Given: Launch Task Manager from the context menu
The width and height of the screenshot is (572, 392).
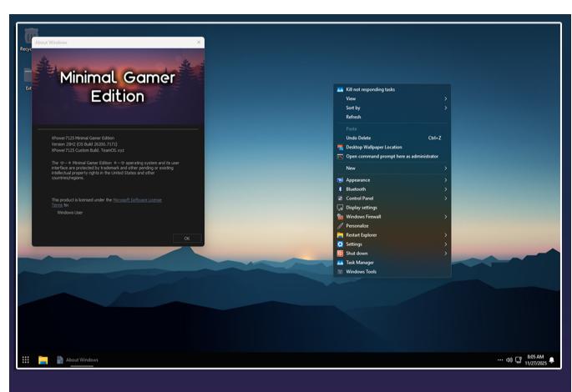Looking at the screenshot, I should 392,262.
